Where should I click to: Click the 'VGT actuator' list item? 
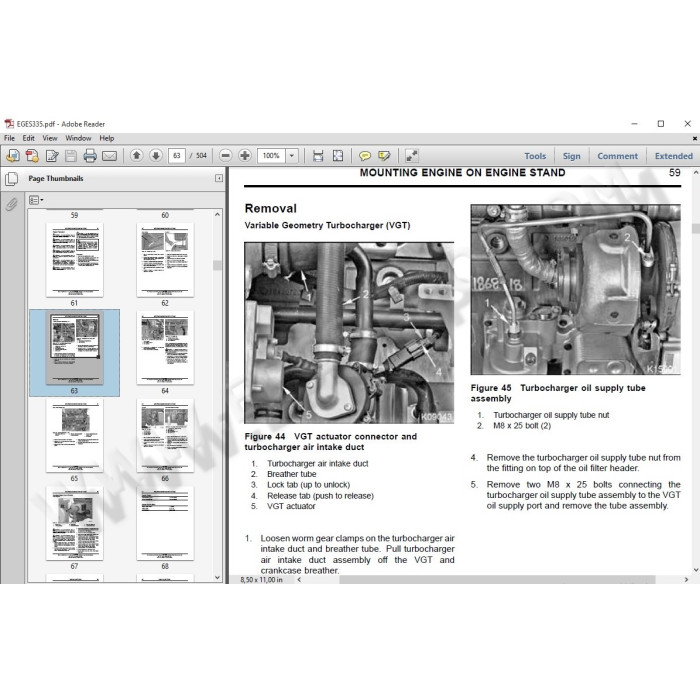291,506
